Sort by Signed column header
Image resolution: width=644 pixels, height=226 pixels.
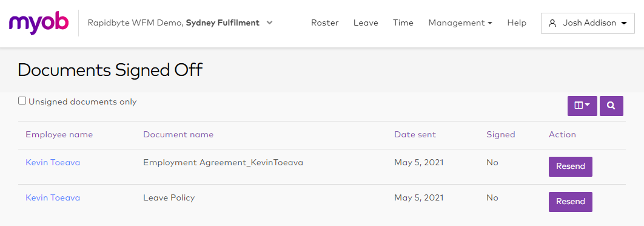(x=501, y=135)
